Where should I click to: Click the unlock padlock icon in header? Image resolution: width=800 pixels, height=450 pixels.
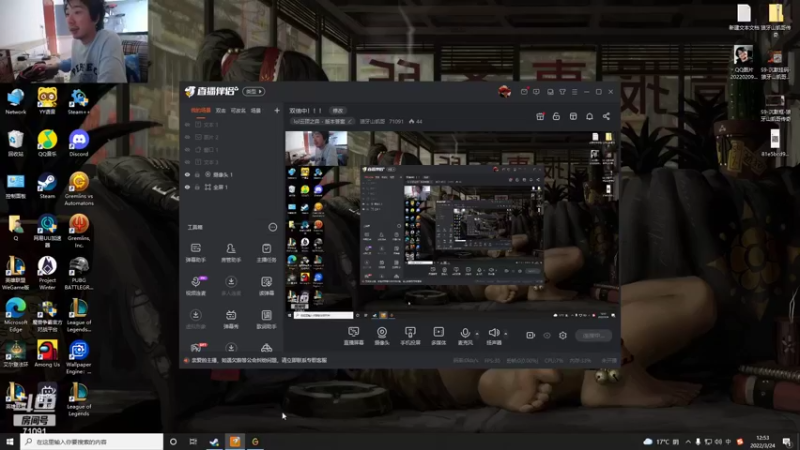click(556, 116)
